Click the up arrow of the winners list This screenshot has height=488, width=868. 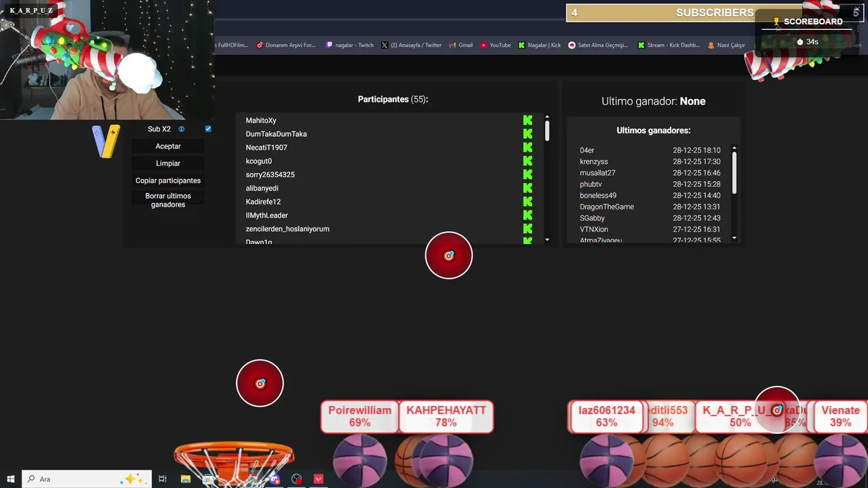coord(734,148)
